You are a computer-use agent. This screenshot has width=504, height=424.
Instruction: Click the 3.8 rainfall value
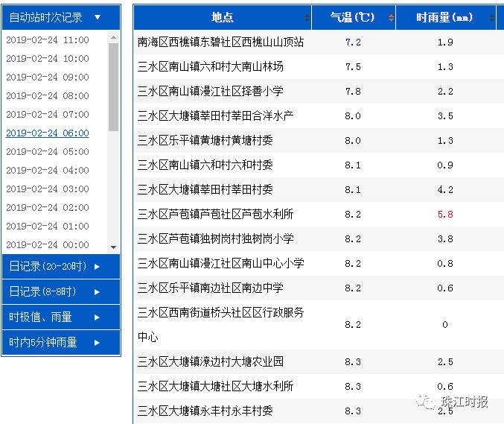[x=445, y=239]
